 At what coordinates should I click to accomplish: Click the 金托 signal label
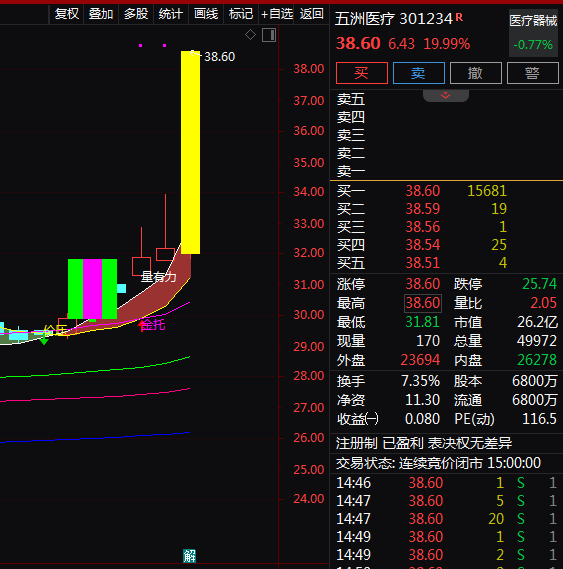pyautogui.click(x=152, y=325)
